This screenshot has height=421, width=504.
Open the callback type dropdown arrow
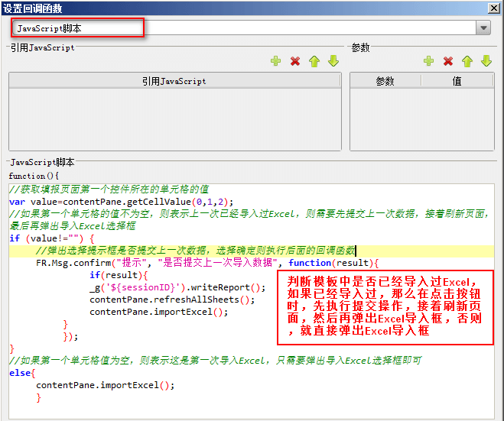click(x=483, y=28)
